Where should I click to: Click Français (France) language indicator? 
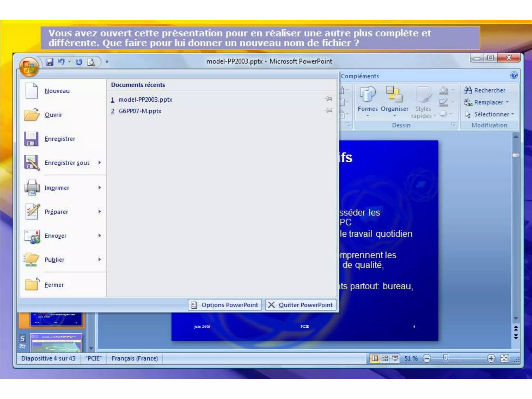(x=135, y=358)
